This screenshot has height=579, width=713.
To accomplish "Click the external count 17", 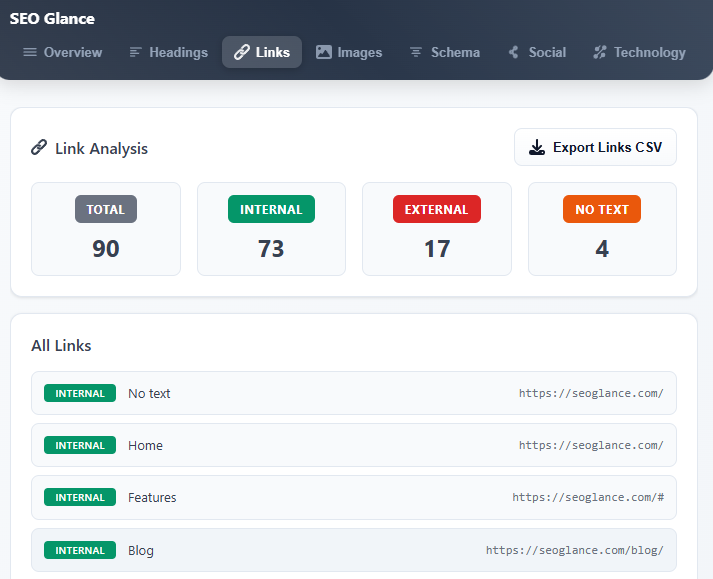I will pyautogui.click(x=437, y=249).
